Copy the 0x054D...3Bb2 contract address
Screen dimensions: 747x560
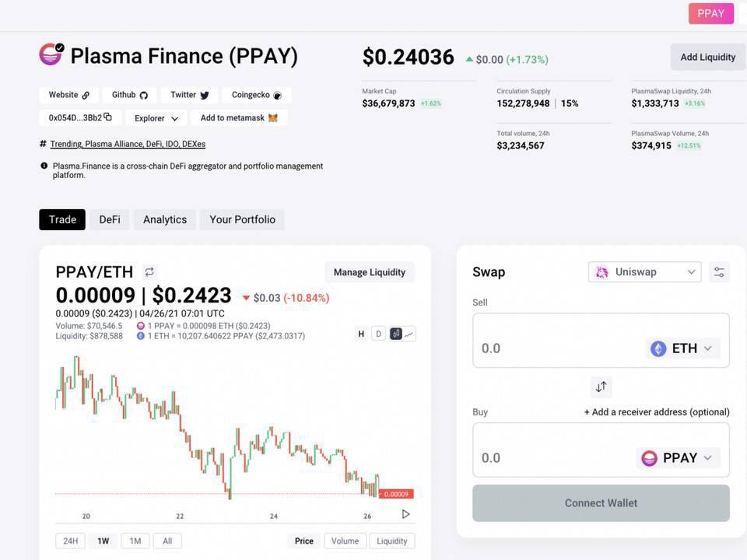click(x=107, y=117)
